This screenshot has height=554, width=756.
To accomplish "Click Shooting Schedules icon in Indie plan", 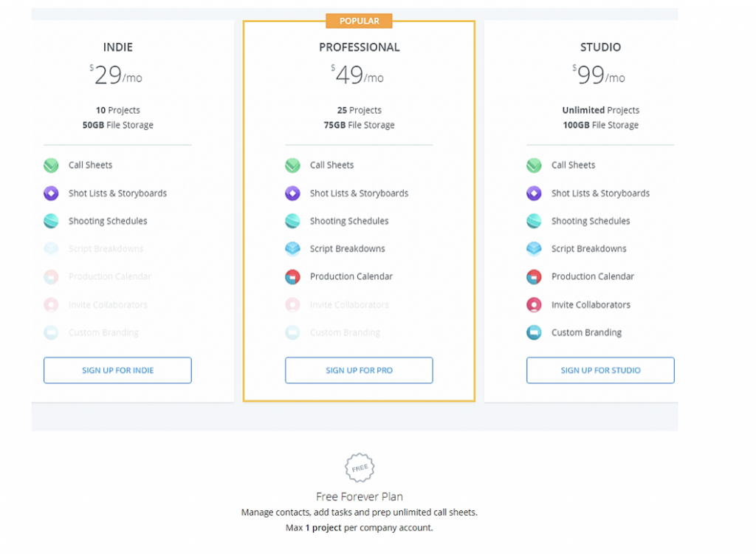I will (51, 221).
